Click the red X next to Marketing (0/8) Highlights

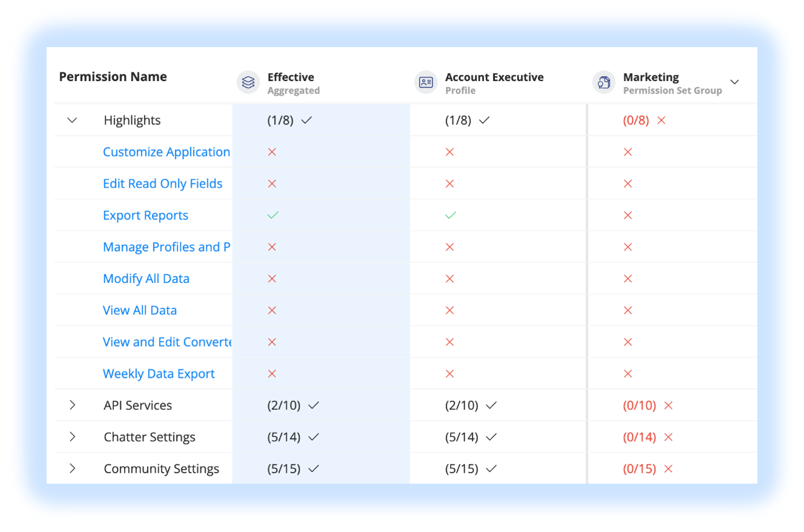pos(661,120)
